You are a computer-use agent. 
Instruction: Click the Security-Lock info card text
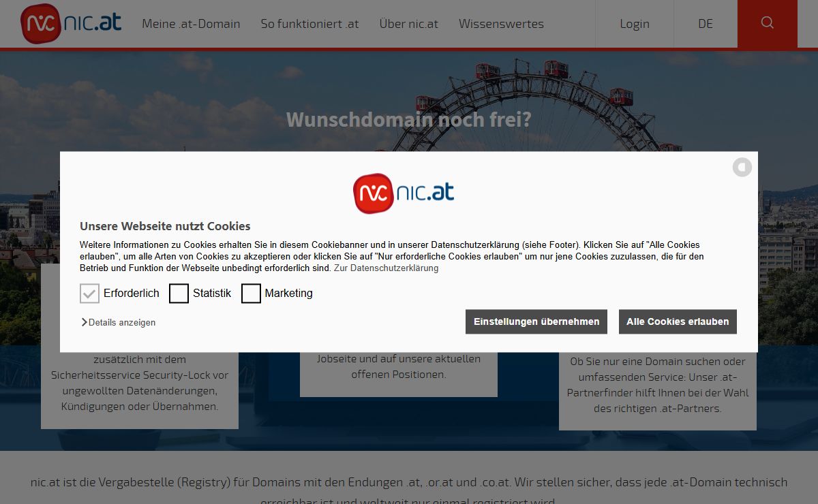click(x=140, y=383)
